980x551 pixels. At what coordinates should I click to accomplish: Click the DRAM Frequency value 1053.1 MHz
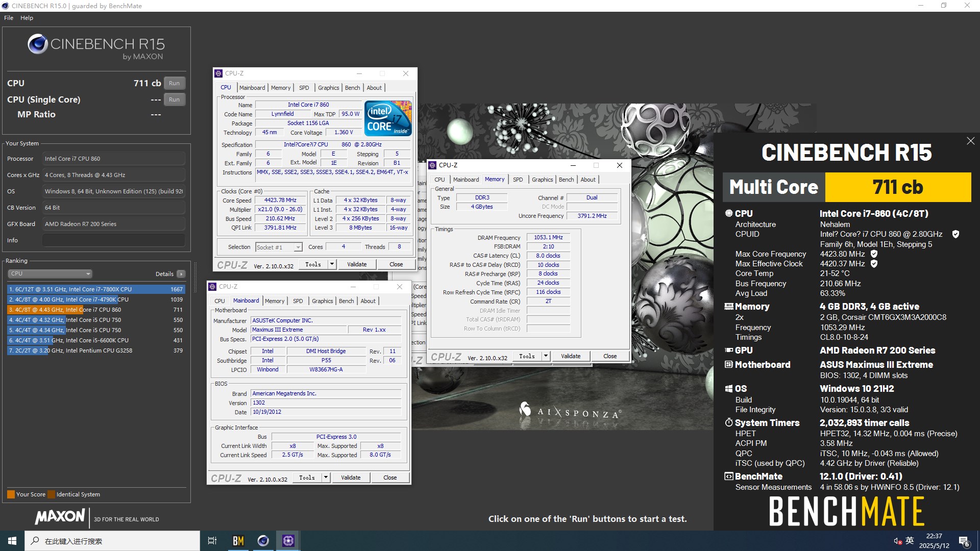[x=548, y=238]
